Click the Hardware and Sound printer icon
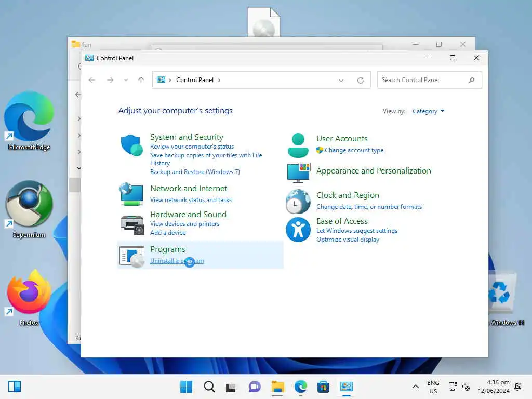Viewport: 532px width, 399px height. pos(132,224)
